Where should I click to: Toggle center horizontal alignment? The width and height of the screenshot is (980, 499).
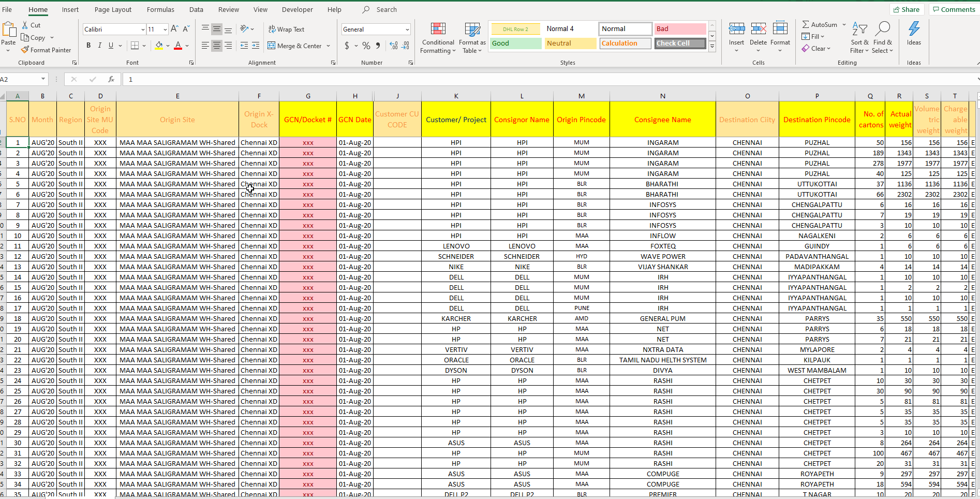(x=217, y=46)
